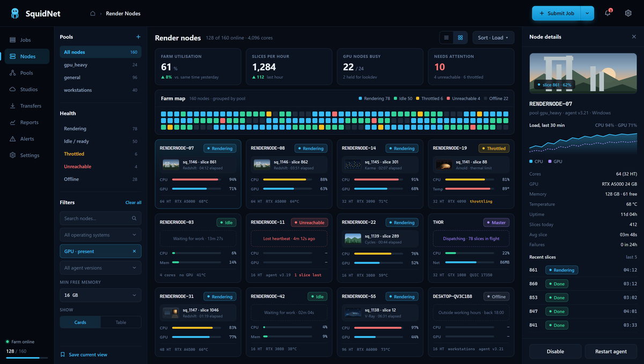The width and height of the screenshot is (644, 364).
Task: Add a new pool with plus icon
Action: pyautogui.click(x=138, y=37)
